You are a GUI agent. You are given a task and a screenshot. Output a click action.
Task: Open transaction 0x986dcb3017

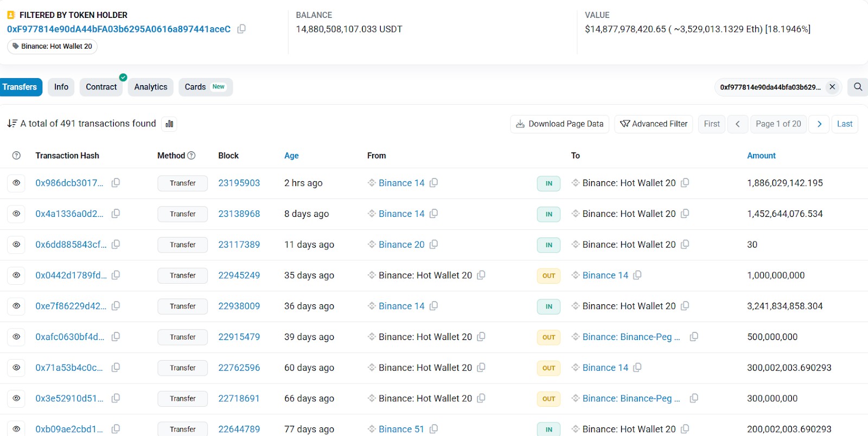point(69,183)
